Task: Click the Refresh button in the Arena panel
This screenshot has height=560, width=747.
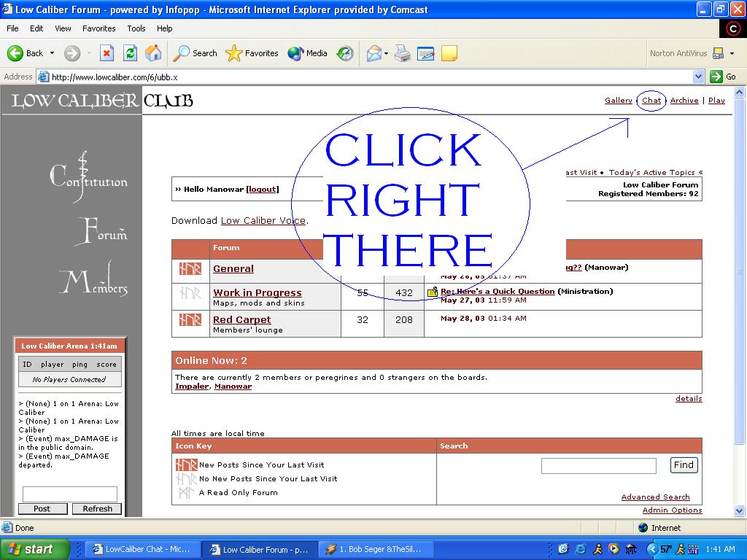Action: (x=97, y=508)
